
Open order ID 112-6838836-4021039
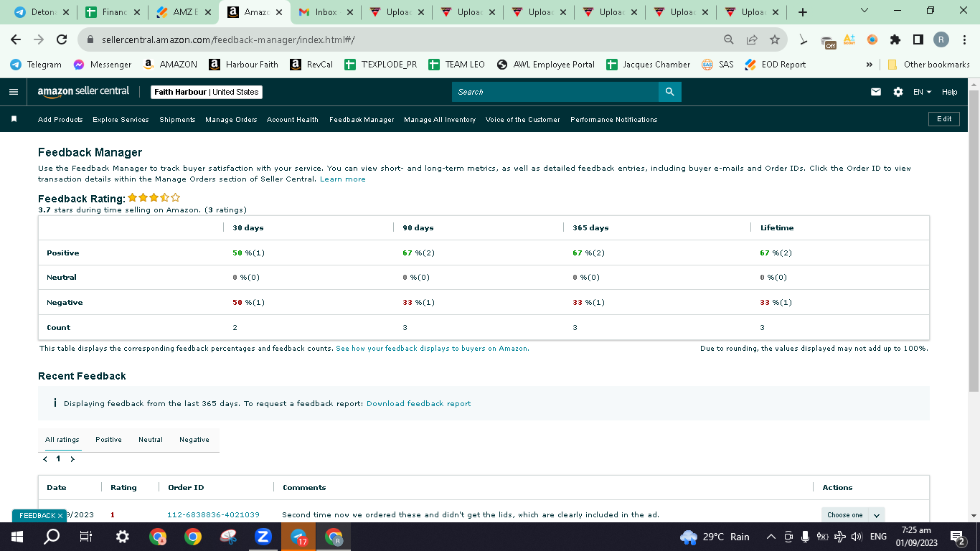pos(213,515)
